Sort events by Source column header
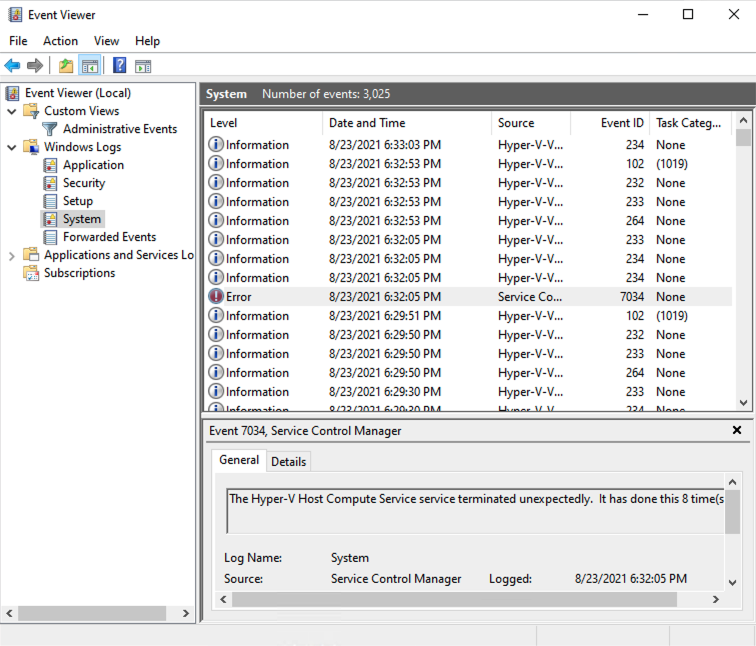756x646 pixels. pos(531,123)
